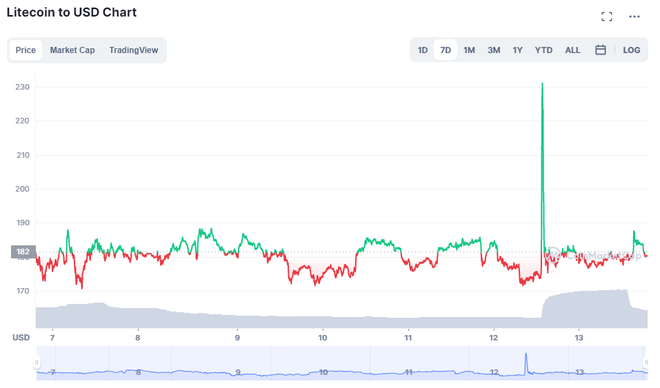Click the 182 current price label
This screenshot has width=660, height=388.
point(23,252)
